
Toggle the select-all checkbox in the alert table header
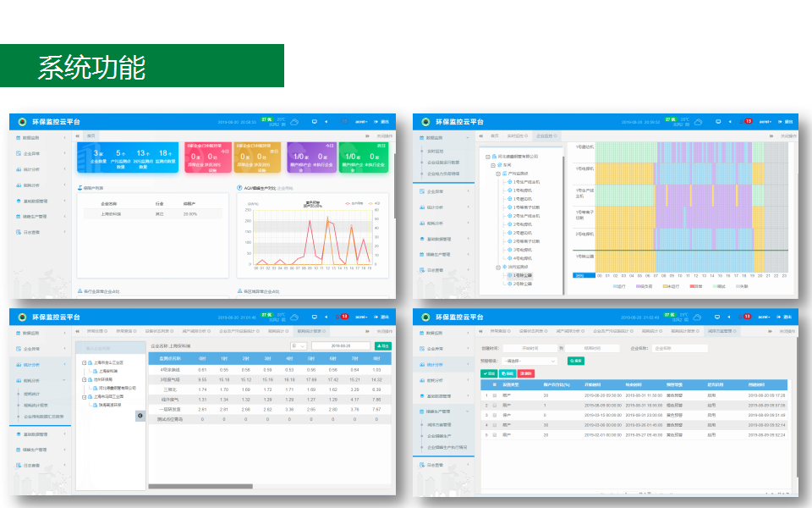[496, 384]
